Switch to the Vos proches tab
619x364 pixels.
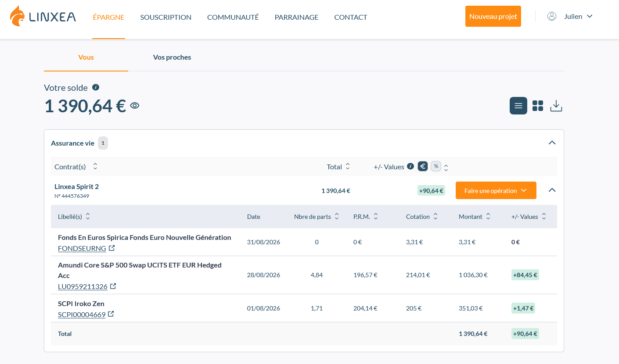tap(172, 57)
